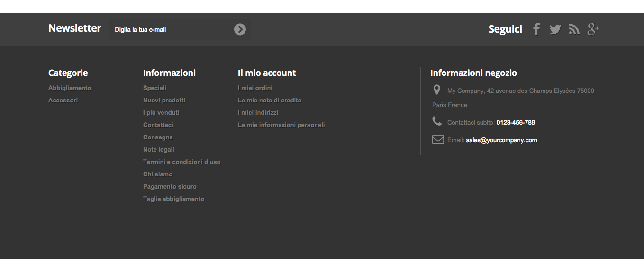Screen dimensions: 644x265
Task: Open Taglie abbigliamento link
Action: pyautogui.click(x=173, y=199)
